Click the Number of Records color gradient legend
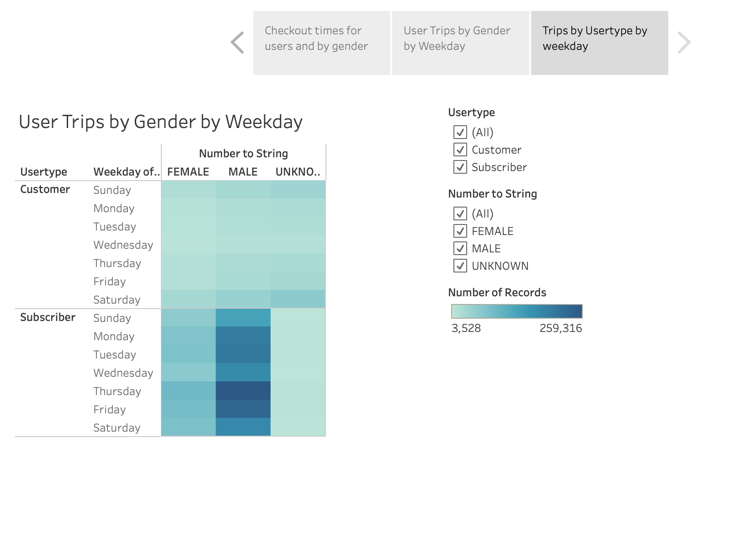 (x=517, y=311)
